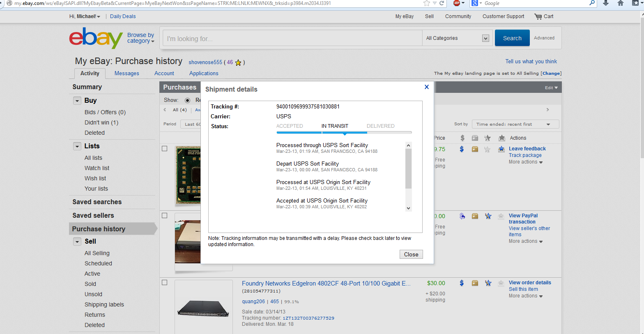644x334 pixels.
Task: Click the eBay logo
Action: 96,38
